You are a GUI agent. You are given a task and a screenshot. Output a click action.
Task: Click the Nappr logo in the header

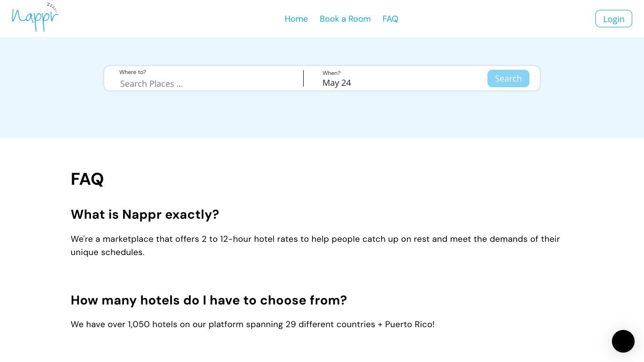35,17
